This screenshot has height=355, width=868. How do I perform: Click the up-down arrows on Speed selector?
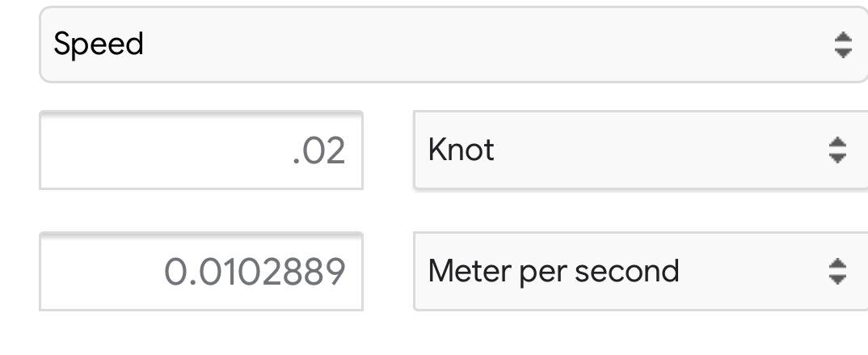click(x=843, y=44)
